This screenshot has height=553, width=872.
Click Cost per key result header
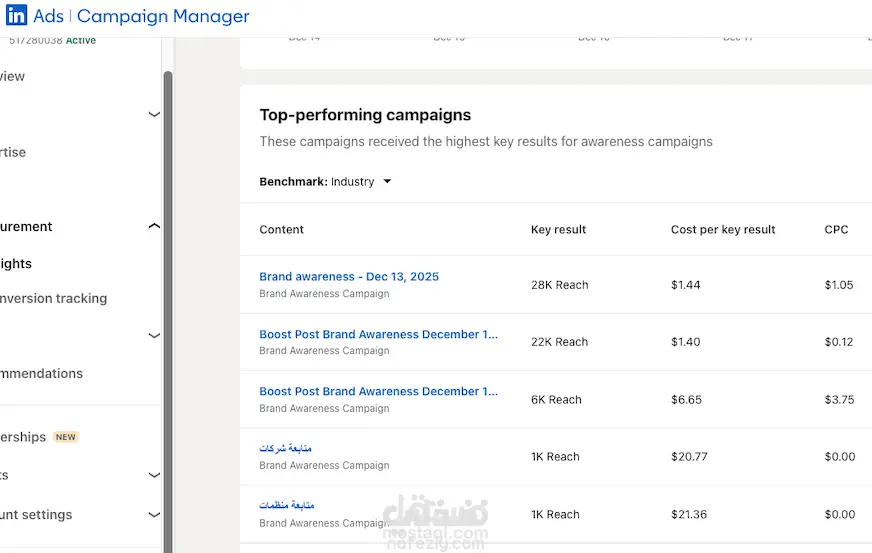pyautogui.click(x=723, y=229)
